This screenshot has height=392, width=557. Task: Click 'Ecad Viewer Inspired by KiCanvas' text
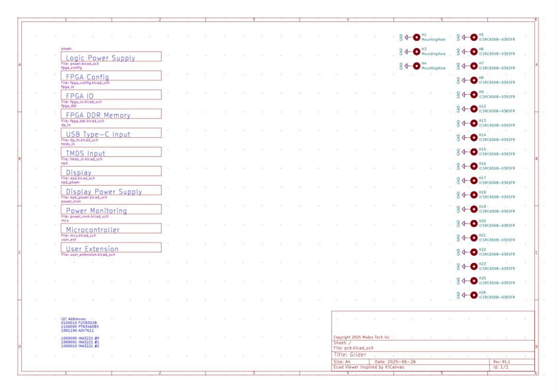[369, 367]
